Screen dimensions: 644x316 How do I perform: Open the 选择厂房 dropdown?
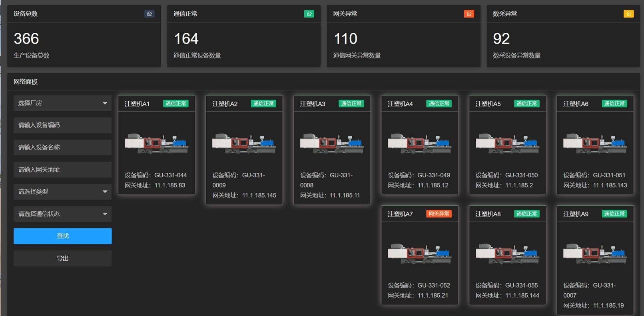62,103
